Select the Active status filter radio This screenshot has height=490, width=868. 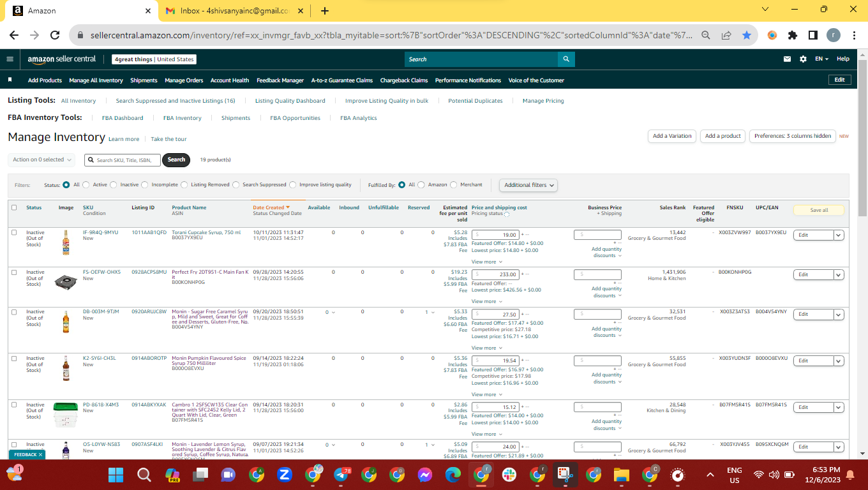click(86, 185)
